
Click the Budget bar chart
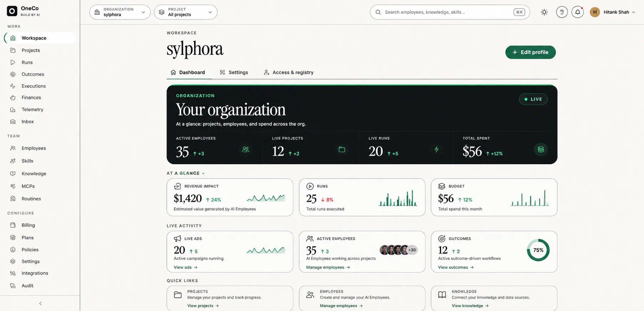coord(530,198)
